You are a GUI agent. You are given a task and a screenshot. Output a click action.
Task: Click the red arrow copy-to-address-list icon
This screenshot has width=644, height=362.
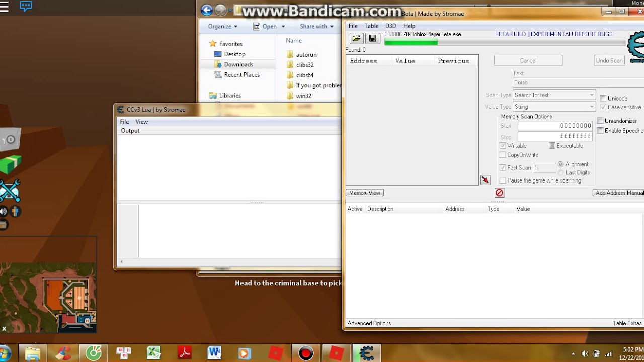485,180
